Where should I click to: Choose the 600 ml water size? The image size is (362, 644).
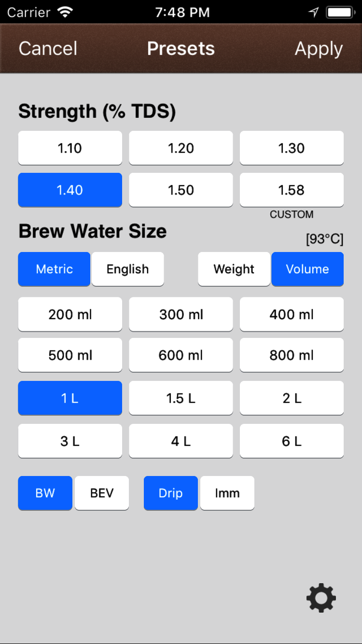(181, 355)
